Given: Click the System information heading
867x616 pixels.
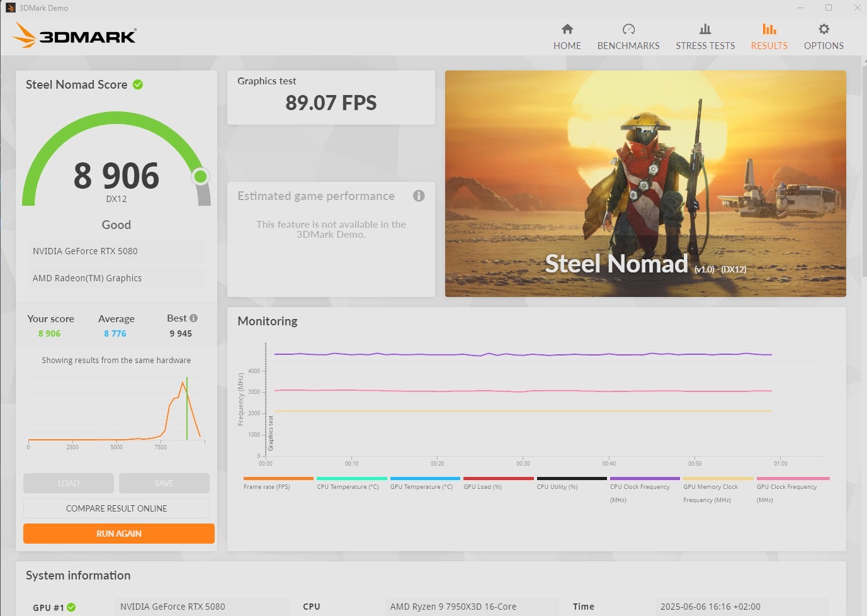Looking at the screenshot, I should pyautogui.click(x=78, y=575).
